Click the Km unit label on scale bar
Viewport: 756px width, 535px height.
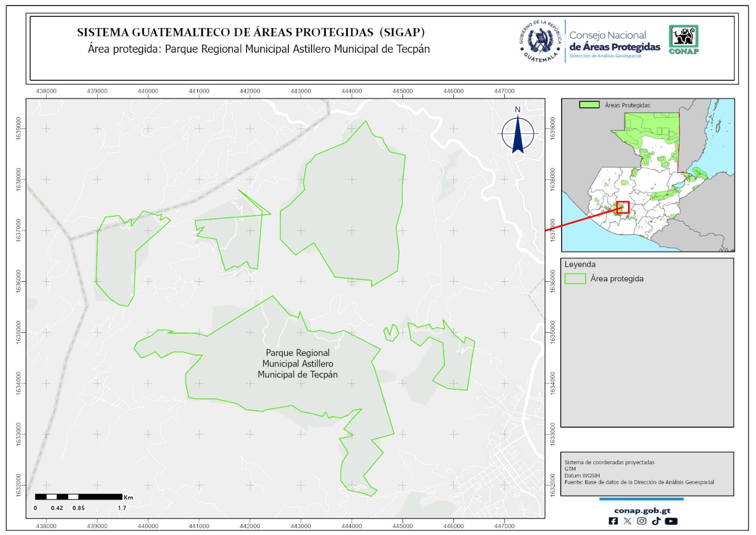pos(128,497)
